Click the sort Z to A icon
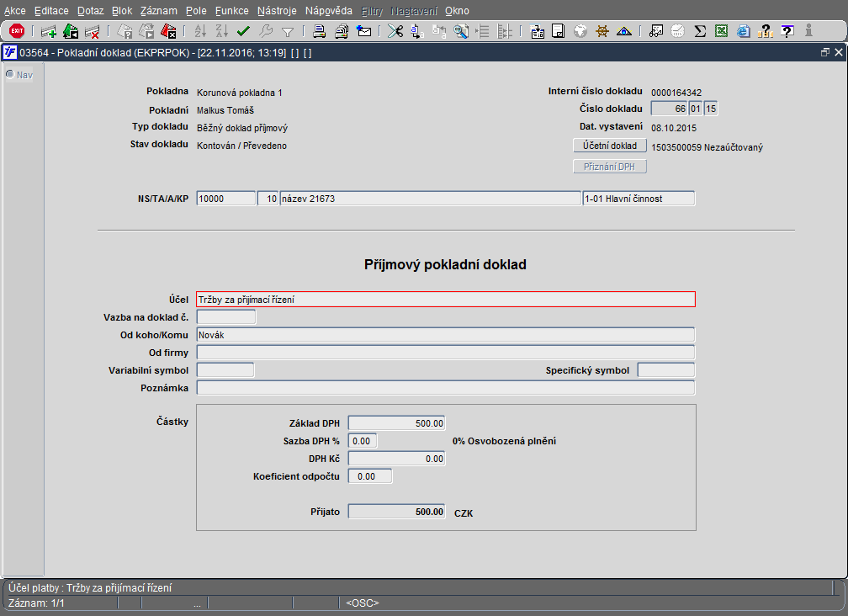The image size is (848, 616). click(222, 31)
